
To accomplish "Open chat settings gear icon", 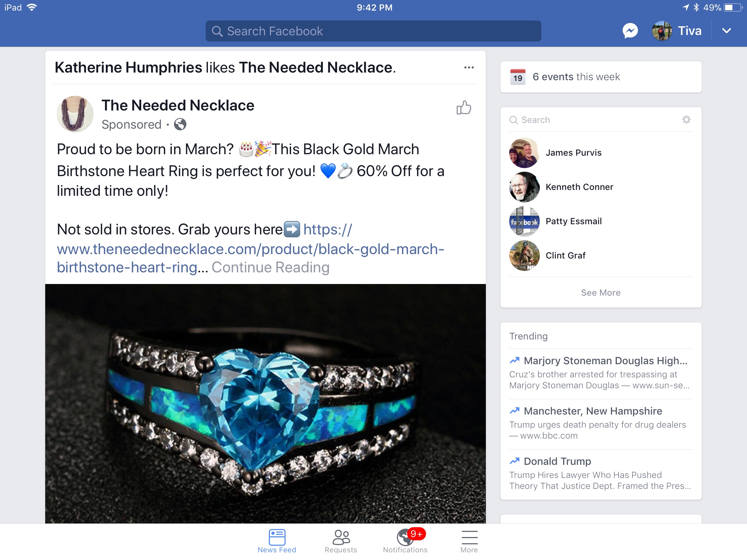I will 686,120.
